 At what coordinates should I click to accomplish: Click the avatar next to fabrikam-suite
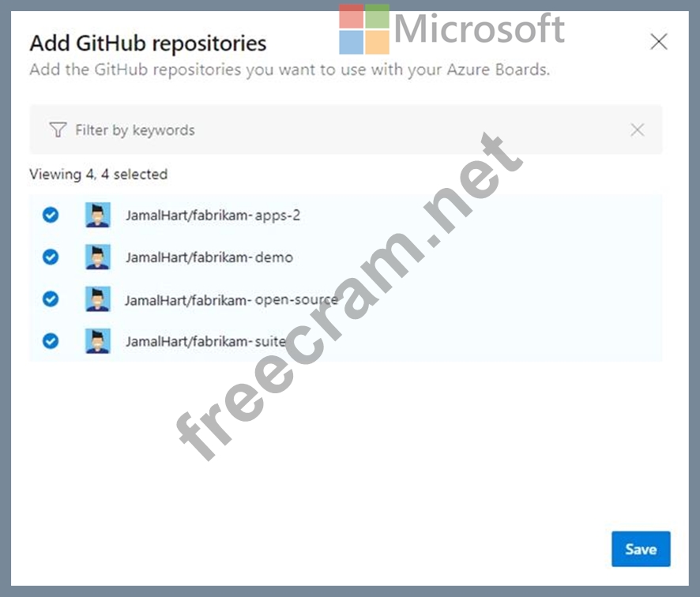(x=98, y=341)
